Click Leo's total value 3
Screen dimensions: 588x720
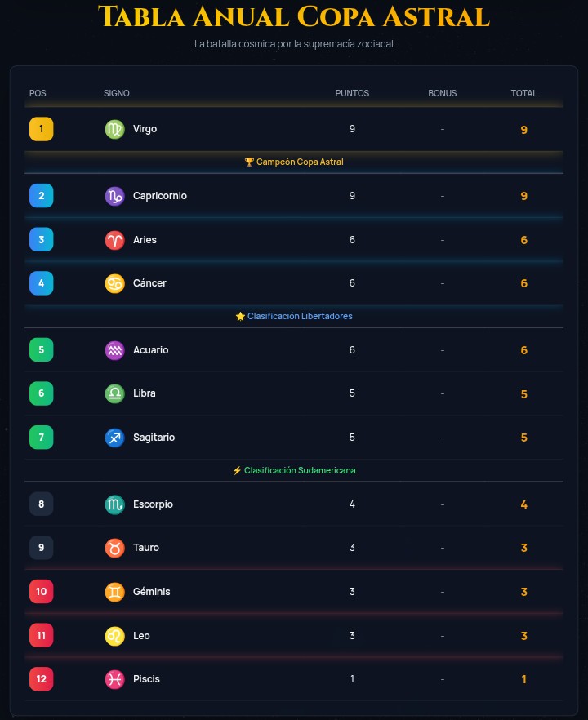tap(524, 636)
